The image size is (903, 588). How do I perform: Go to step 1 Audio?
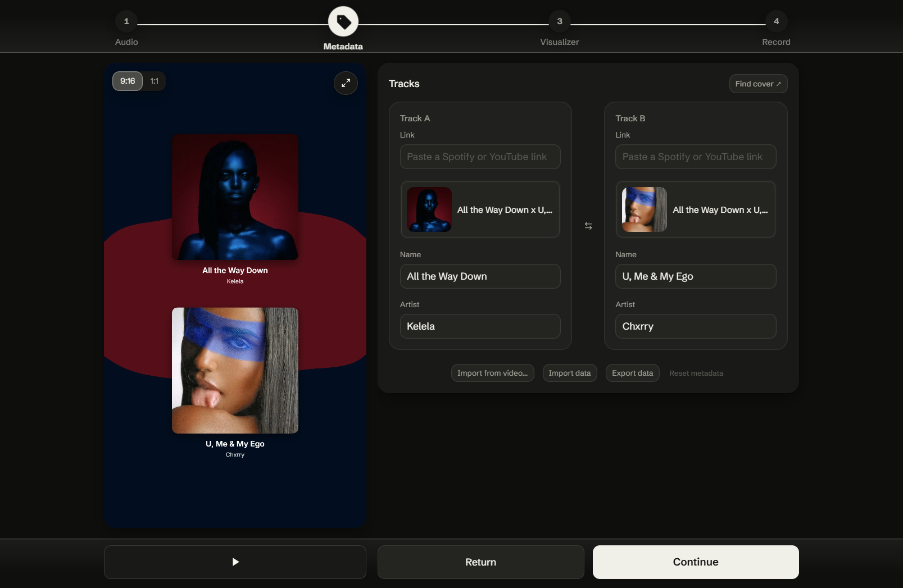pos(126,21)
